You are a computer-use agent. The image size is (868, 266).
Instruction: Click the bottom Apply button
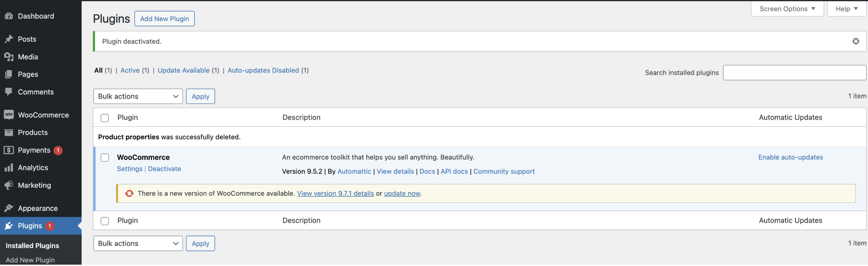200,244
